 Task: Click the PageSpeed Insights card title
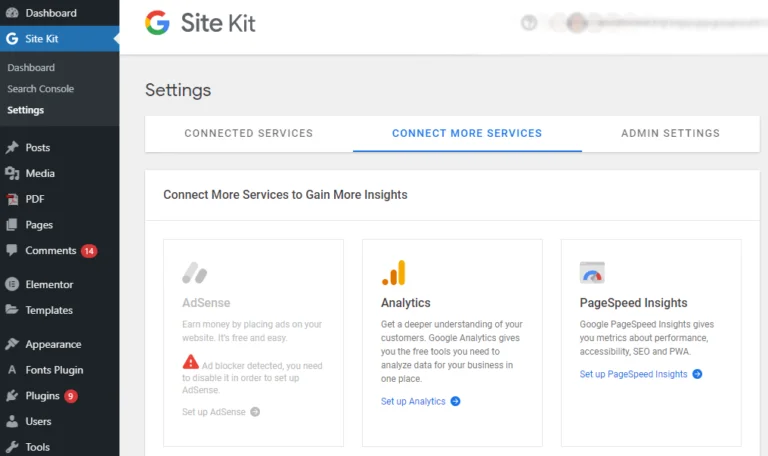tap(633, 303)
